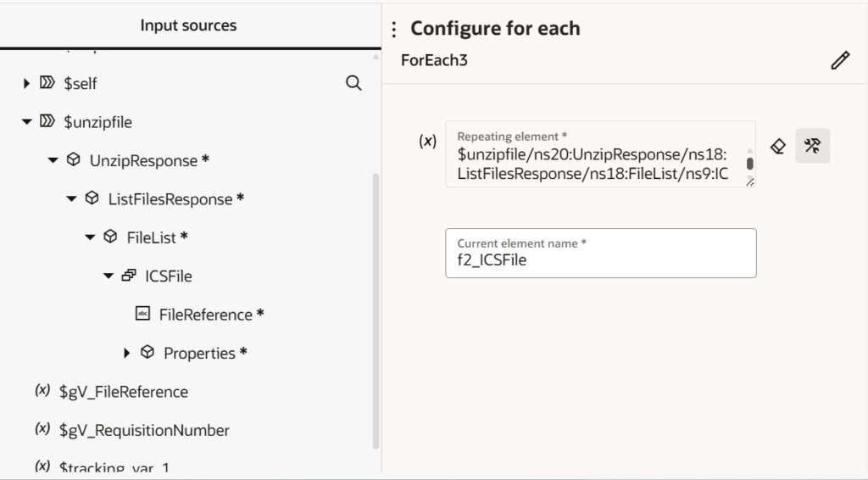The width and height of the screenshot is (868, 480).
Task: Expand the $self node
Action: pos(27,84)
